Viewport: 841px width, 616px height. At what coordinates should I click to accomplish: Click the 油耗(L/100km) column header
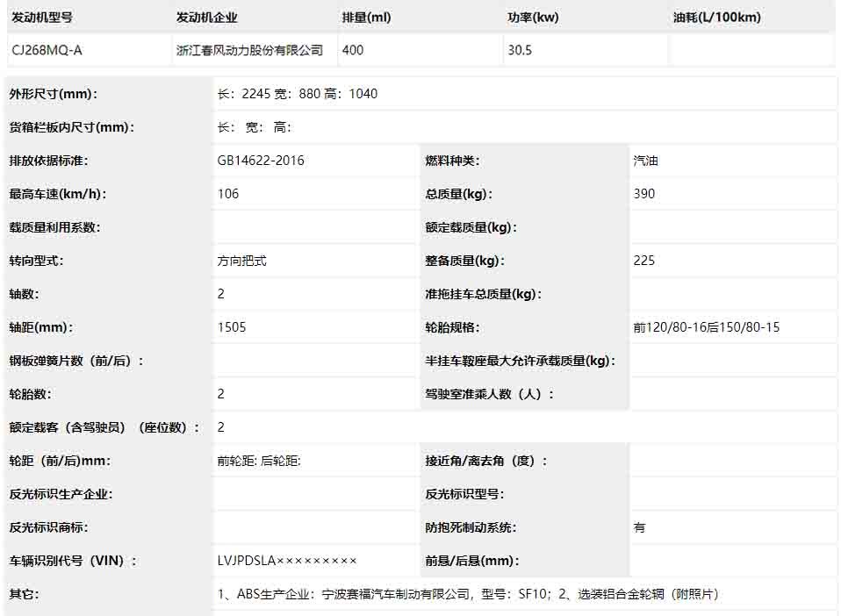pyautogui.click(x=716, y=18)
